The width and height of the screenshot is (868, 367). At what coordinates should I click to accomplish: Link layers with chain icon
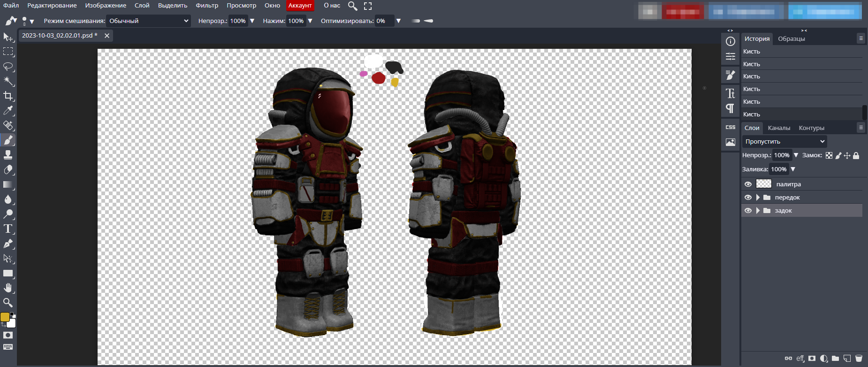788,359
